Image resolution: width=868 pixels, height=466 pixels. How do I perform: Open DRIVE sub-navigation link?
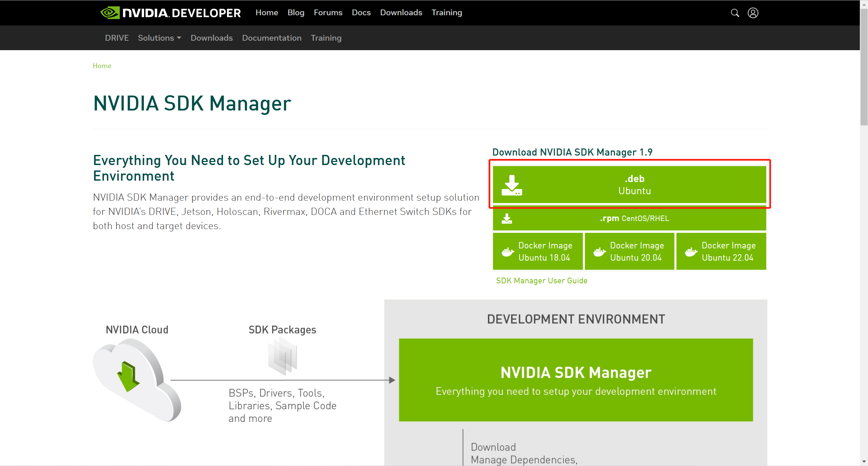[x=117, y=38]
